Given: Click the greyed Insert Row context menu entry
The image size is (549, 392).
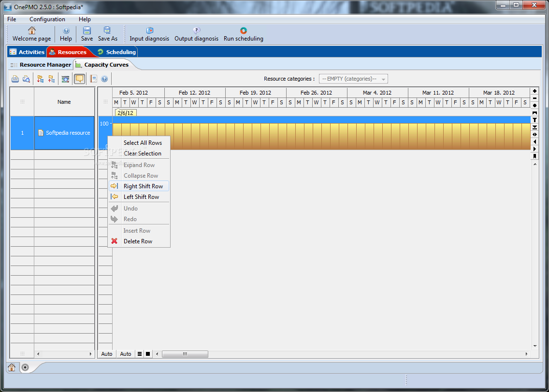Looking at the screenshot, I should pyautogui.click(x=139, y=231).
